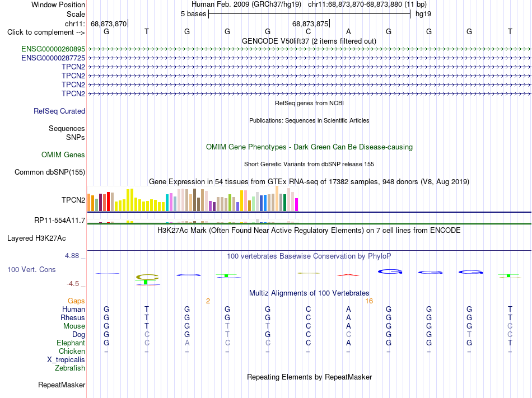Click the Human species label
The width and height of the screenshot is (532, 398).
(73, 310)
